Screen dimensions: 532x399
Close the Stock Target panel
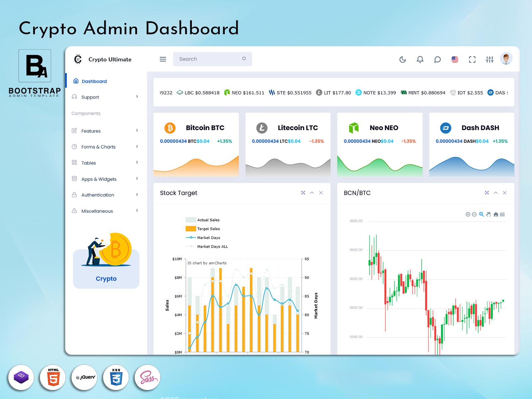pos(321,193)
